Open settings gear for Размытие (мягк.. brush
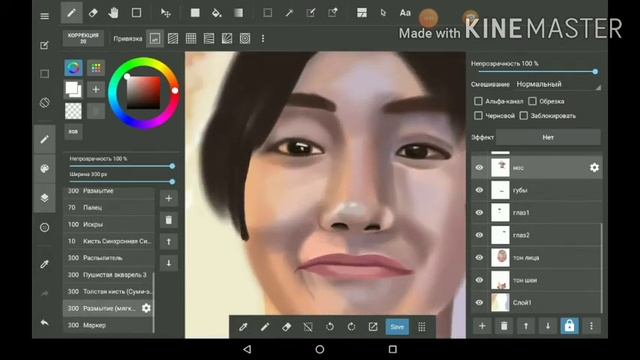Image resolution: width=640 pixels, height=360 pixels. coord(146,308)
